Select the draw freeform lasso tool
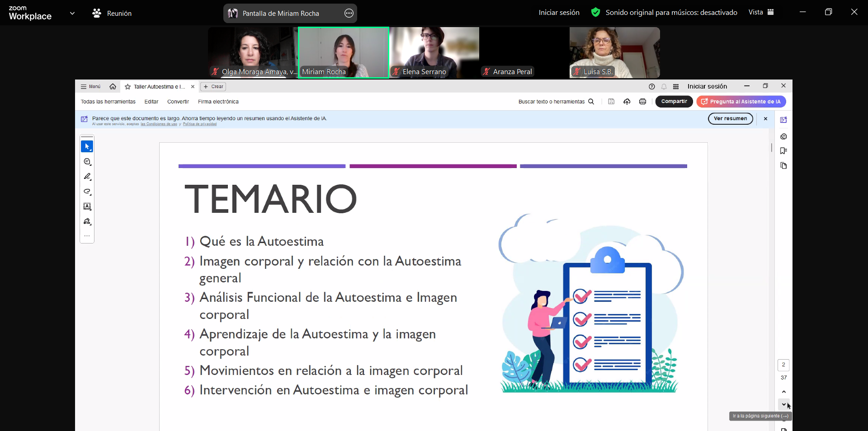This screenshot has height=431, width=868. click(x=87, y=192)
